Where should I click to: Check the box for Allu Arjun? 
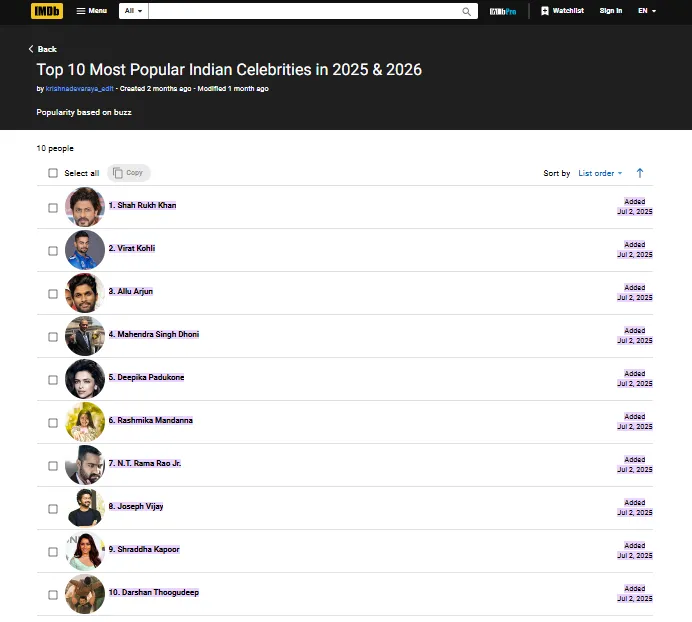[53, 294]
